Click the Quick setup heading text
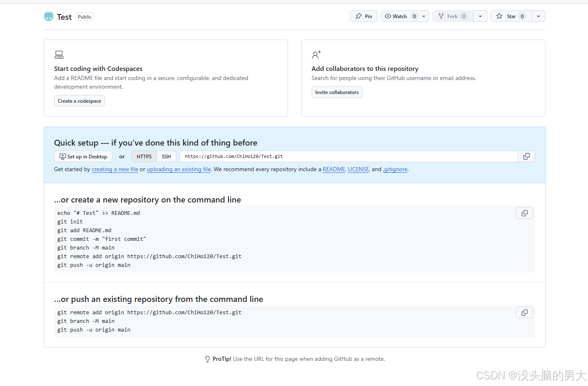588x386 pixels. click(x=156, y=143)
